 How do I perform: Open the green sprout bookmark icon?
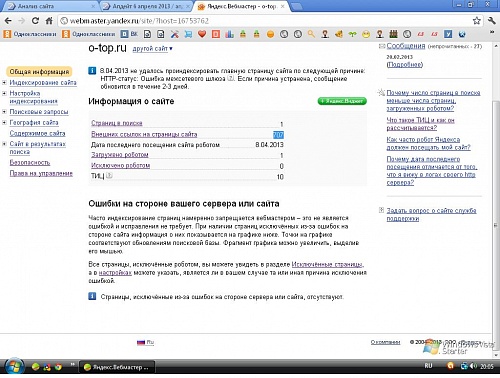tap(352, 34)
